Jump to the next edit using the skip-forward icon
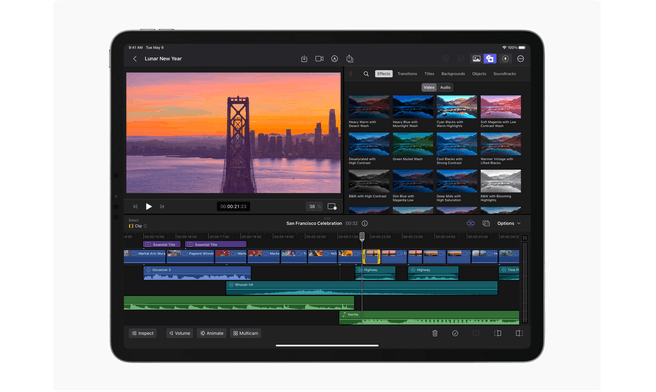 click(162, 207)
